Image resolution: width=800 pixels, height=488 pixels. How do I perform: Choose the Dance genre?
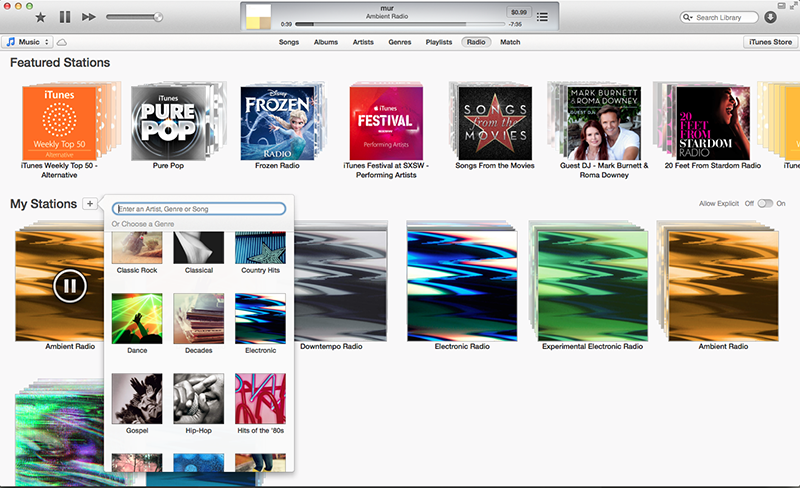[x=137, y=319]
